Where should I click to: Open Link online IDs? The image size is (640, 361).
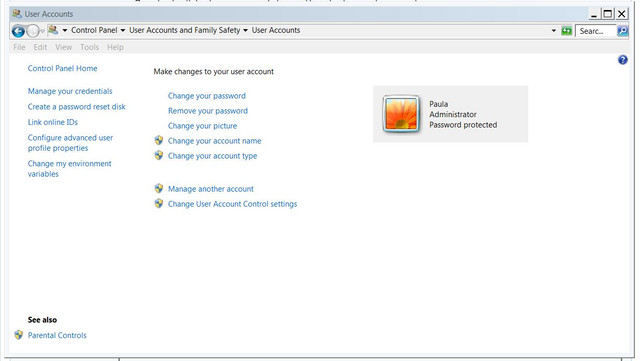[53, 122]
